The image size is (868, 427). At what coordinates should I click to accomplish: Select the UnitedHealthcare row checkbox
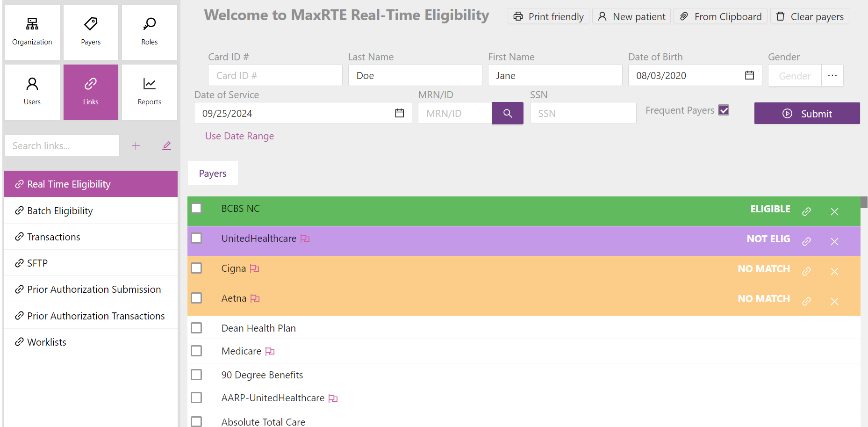(196, 238)
